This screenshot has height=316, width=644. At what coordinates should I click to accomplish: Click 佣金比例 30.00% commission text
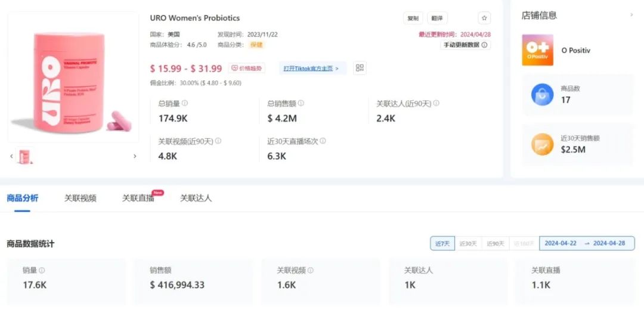click(196, 83)
